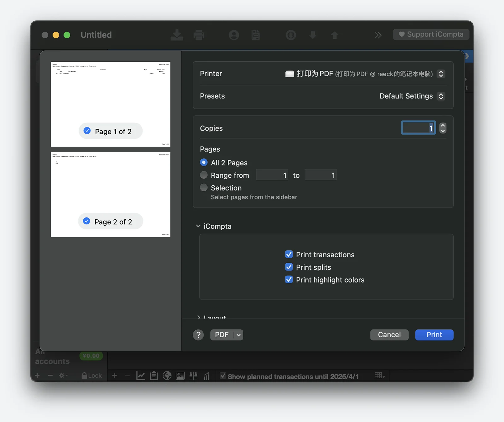The width and height of the screenshot is (504, 422).
Task: Click the Page 1 preview thumbnail
Action: (111, 104)
